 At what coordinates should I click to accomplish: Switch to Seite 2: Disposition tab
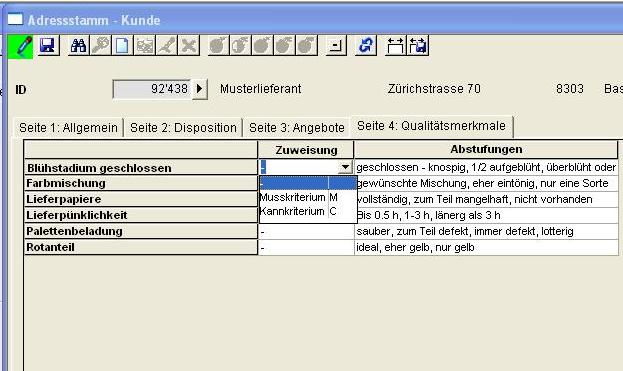[x=183, y=128]
